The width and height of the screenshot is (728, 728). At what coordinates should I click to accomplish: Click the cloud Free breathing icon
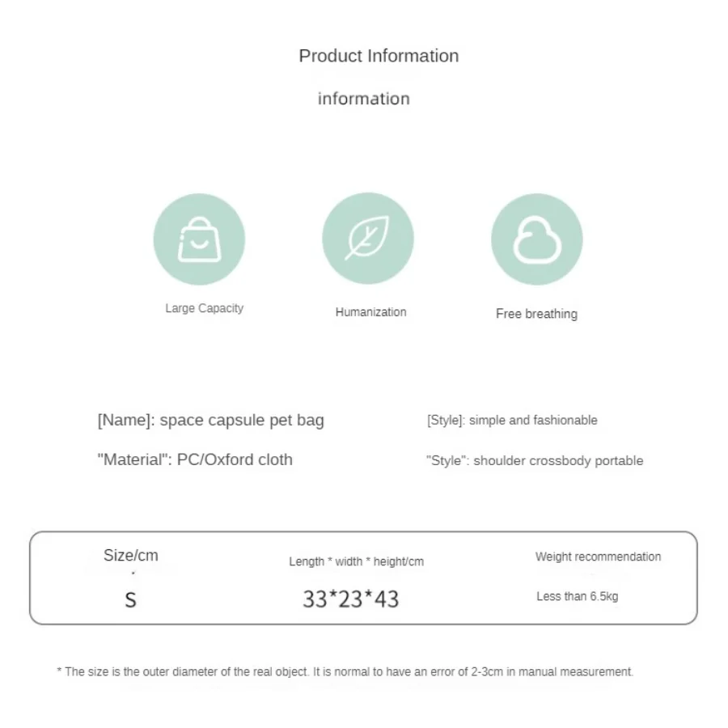click(x=537, y=239)
